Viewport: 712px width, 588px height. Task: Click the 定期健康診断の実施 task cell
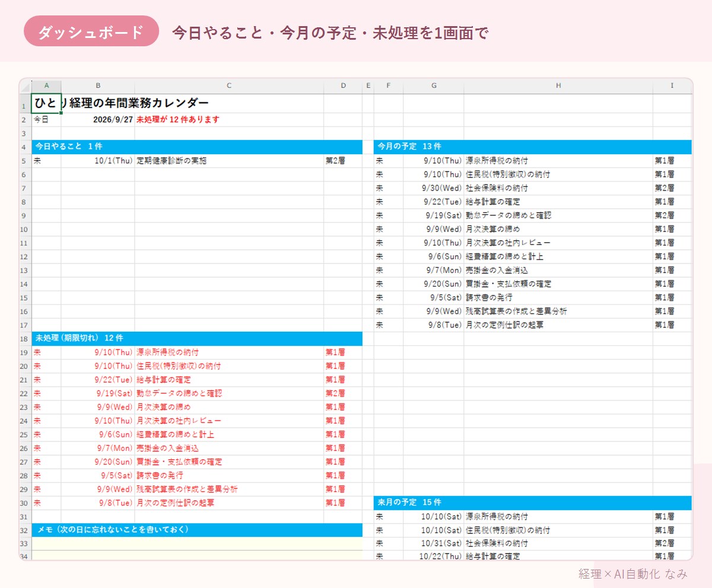[229, 161]
